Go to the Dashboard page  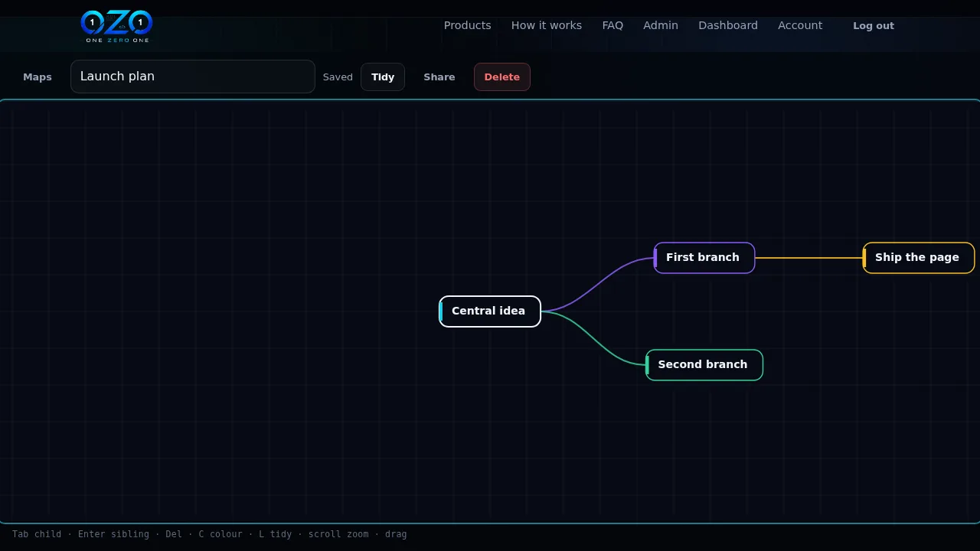(x=728, y=25)
